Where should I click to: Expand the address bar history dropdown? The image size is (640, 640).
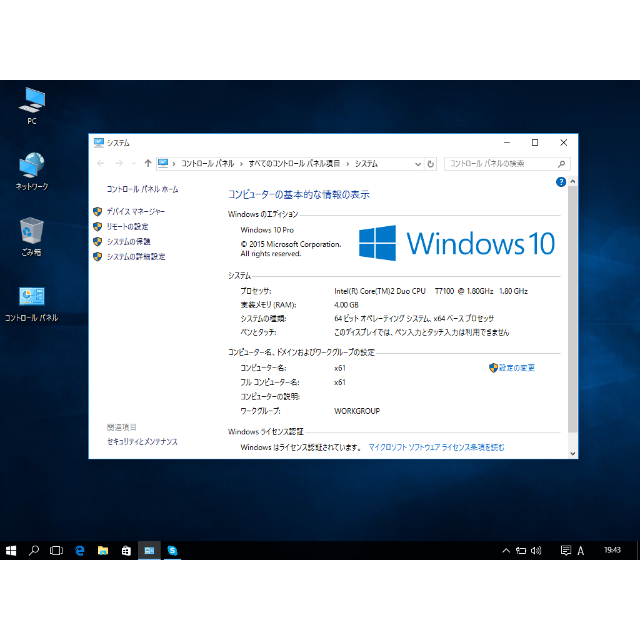418,164
